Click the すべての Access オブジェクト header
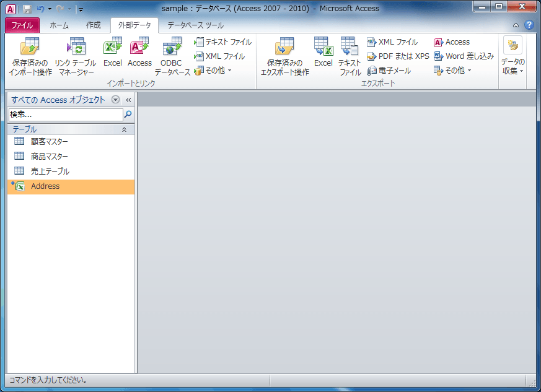This screenshot has width=541, height=392. coord(58,100)
